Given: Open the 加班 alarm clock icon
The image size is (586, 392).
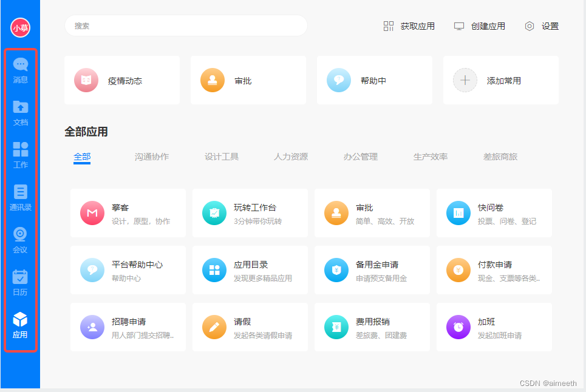Looking at the screenshot, I should (x=458, y=327).
